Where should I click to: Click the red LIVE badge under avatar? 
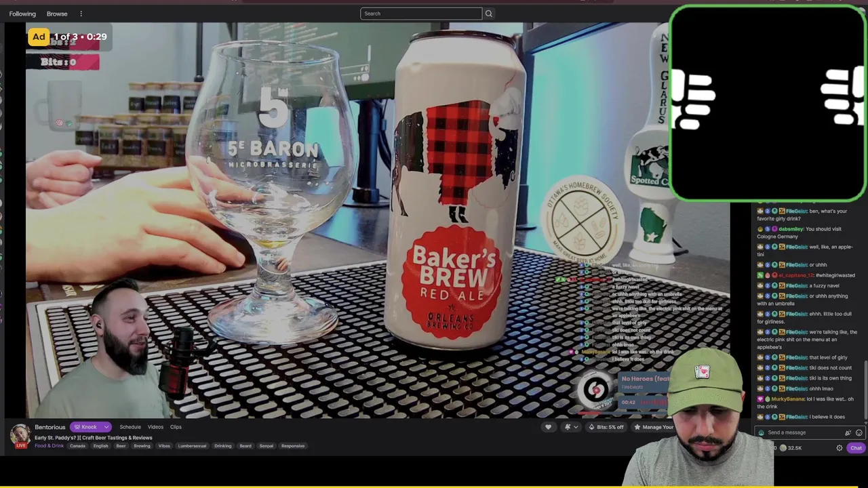coord(20,445)
